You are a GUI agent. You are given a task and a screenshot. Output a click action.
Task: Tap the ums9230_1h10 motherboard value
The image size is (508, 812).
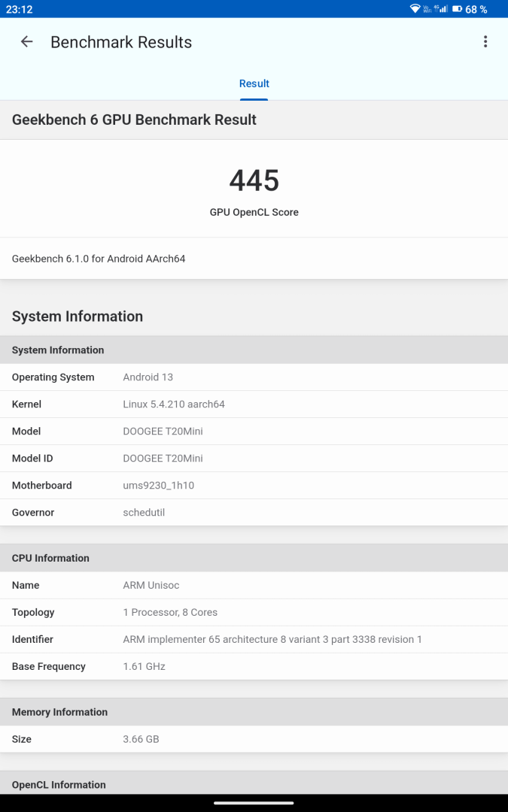point(159,486)
